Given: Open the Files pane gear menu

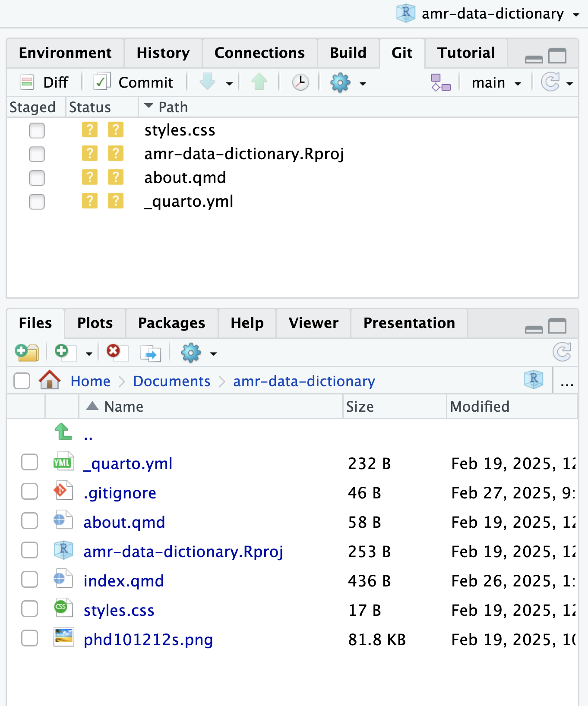Looking at the screenshot, I should coord(191,353).
